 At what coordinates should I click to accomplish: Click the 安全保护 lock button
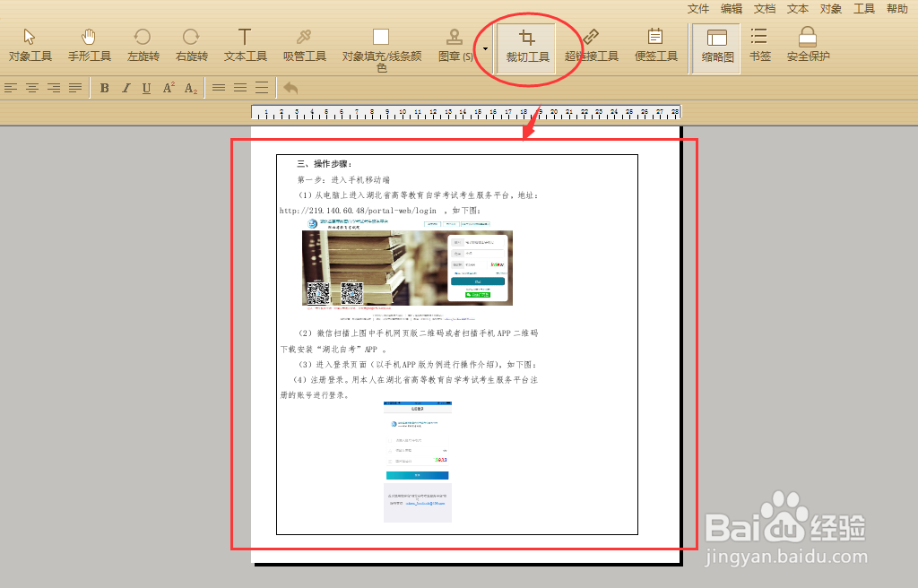coord(808,45)
